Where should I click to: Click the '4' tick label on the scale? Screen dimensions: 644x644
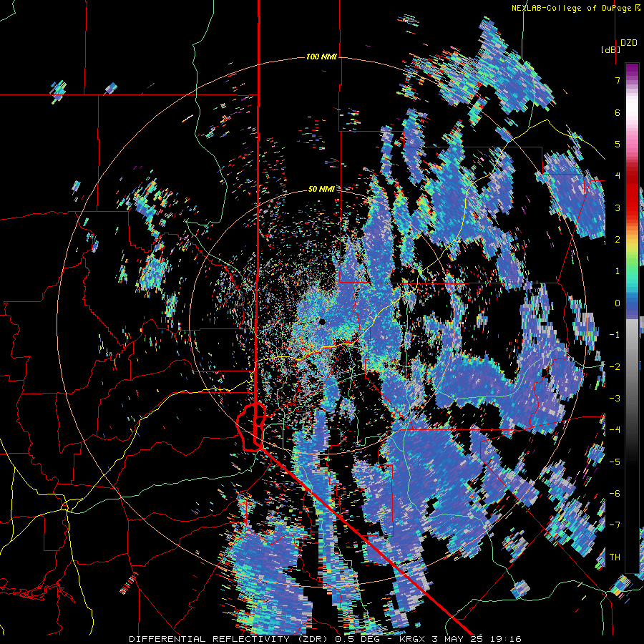pyautogui.click(x=618, y=175)
